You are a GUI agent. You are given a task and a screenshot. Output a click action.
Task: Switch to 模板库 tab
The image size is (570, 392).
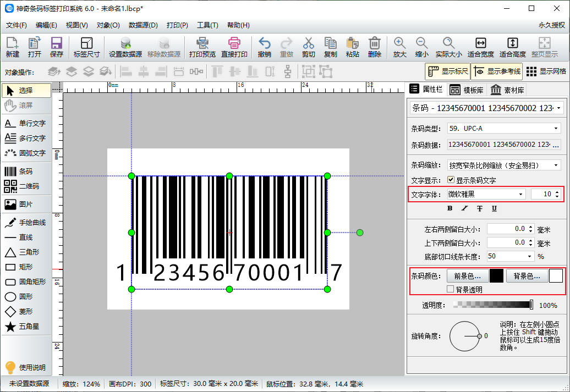pyautogui.click(x=467, y=90)
